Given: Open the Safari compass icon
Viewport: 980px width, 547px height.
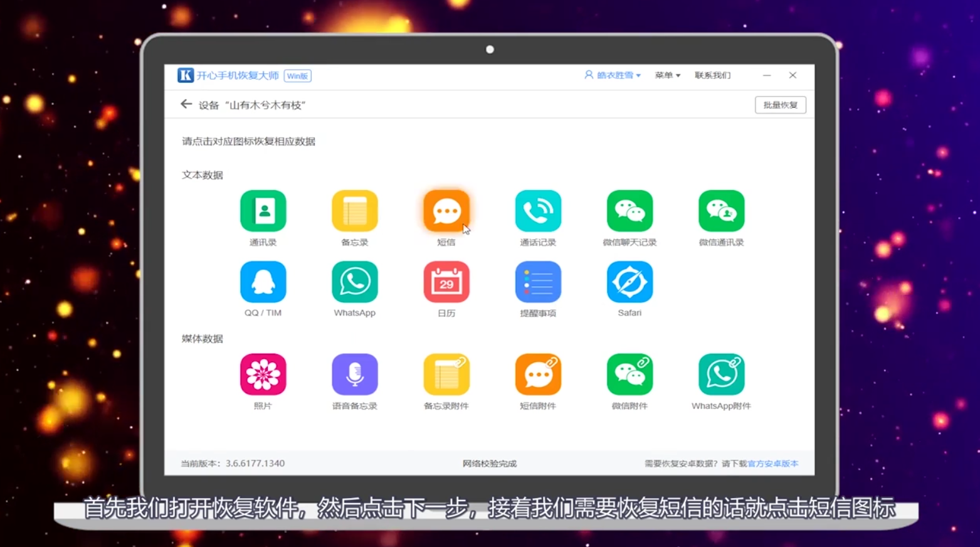Looking at the screenshot, I should 630,282.
